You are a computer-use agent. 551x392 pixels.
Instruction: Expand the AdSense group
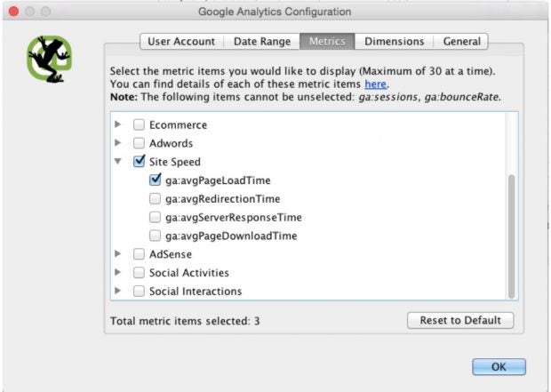[118, 254]
